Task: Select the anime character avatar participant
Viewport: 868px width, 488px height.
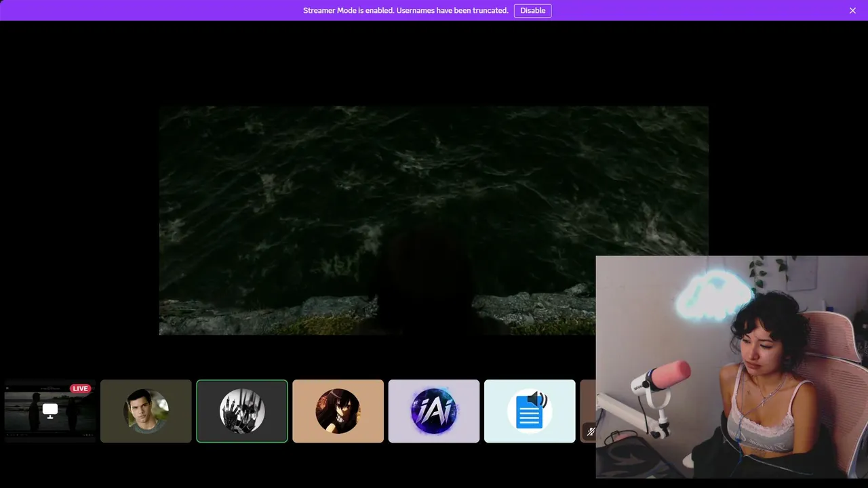Action: click(x=338, y=411)
